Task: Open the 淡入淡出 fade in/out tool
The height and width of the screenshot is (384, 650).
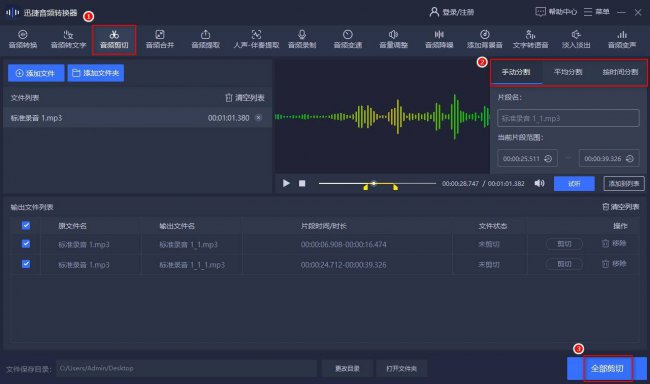Action: pyautogui.click(x=576, y=39)
